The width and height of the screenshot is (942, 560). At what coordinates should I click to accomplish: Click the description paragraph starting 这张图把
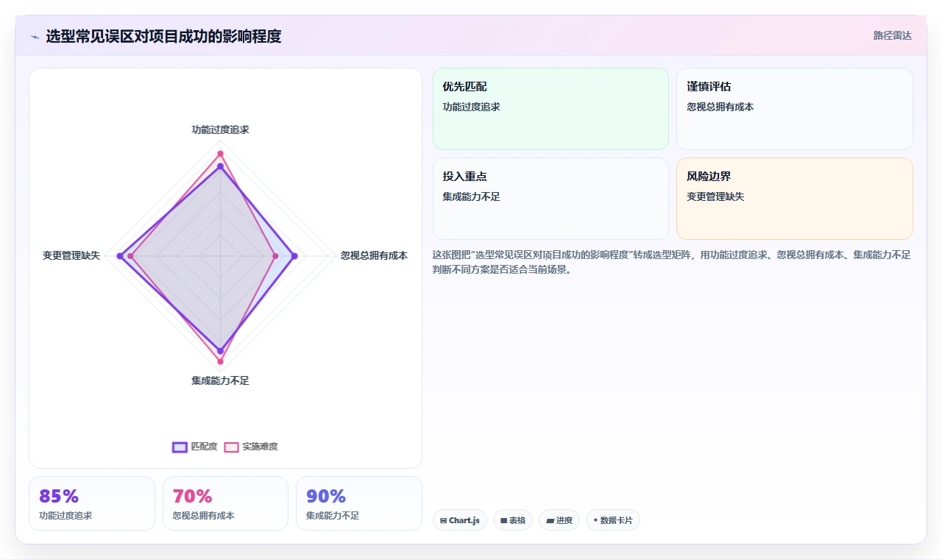pos(672,262)
